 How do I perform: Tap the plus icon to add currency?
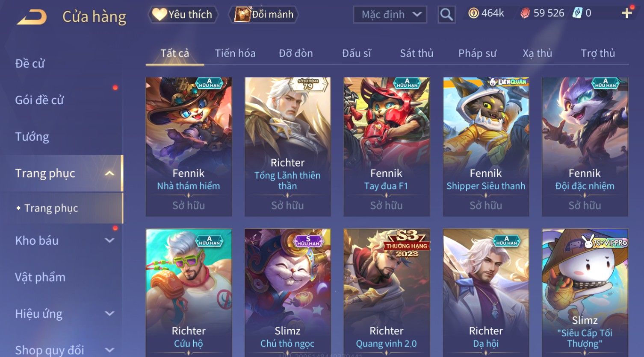tap(627, 13)
